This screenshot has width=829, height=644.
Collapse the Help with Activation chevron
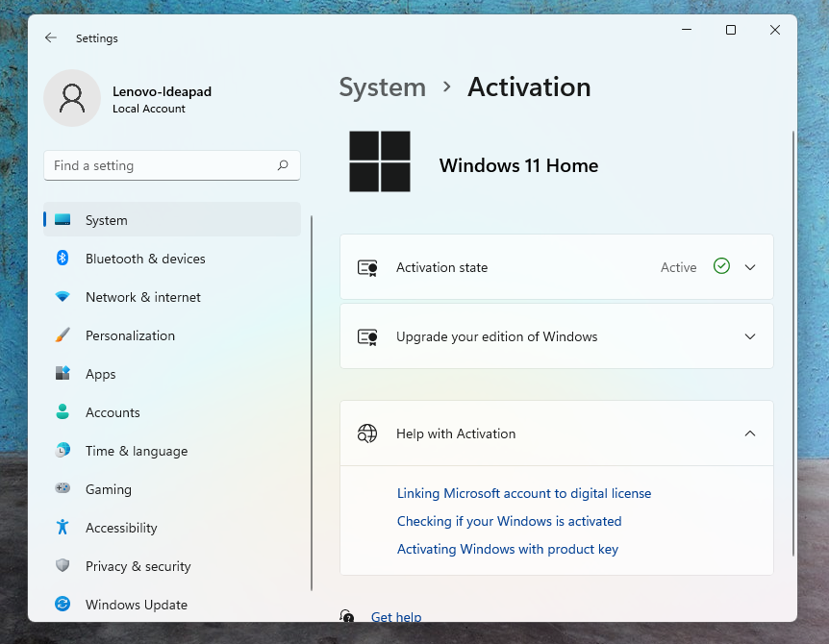(750, 433)
